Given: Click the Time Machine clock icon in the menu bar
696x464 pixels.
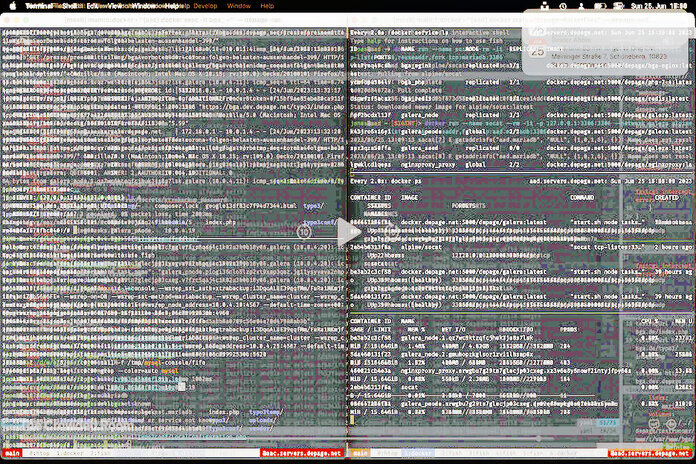Looking at the screenshot, I should [563, 6].
